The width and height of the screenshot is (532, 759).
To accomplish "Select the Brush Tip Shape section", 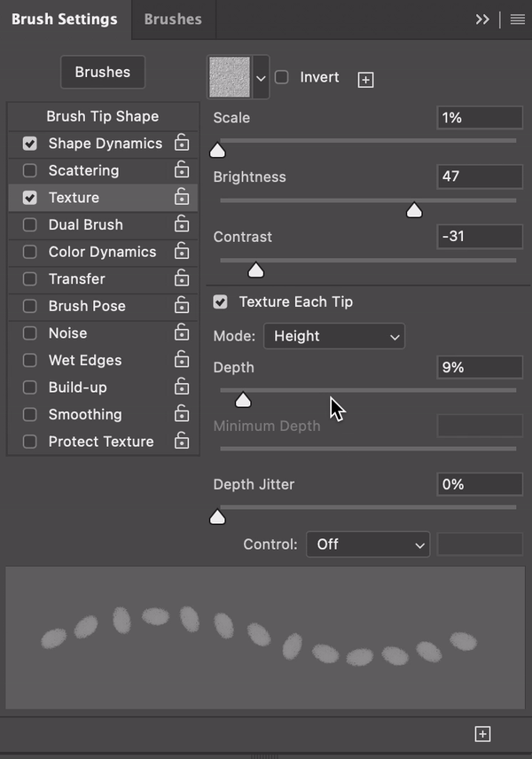I will tap(102, 116).
